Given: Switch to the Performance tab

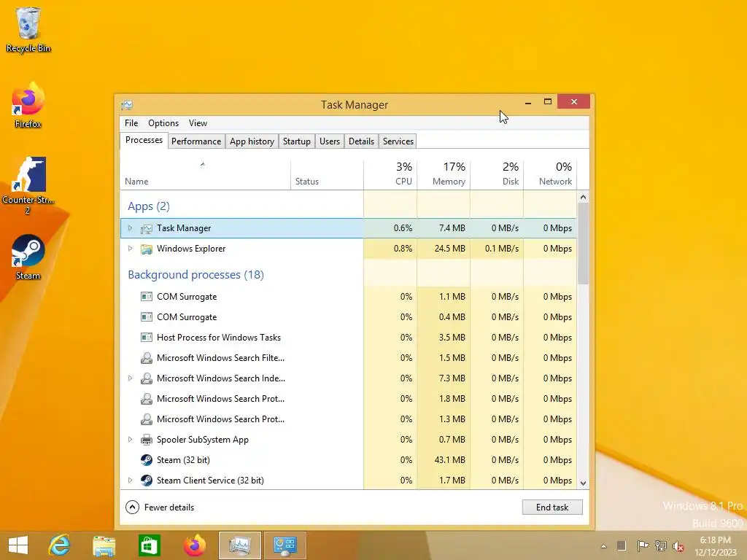Looking at the screenshot, I should [x=196, y=141].
